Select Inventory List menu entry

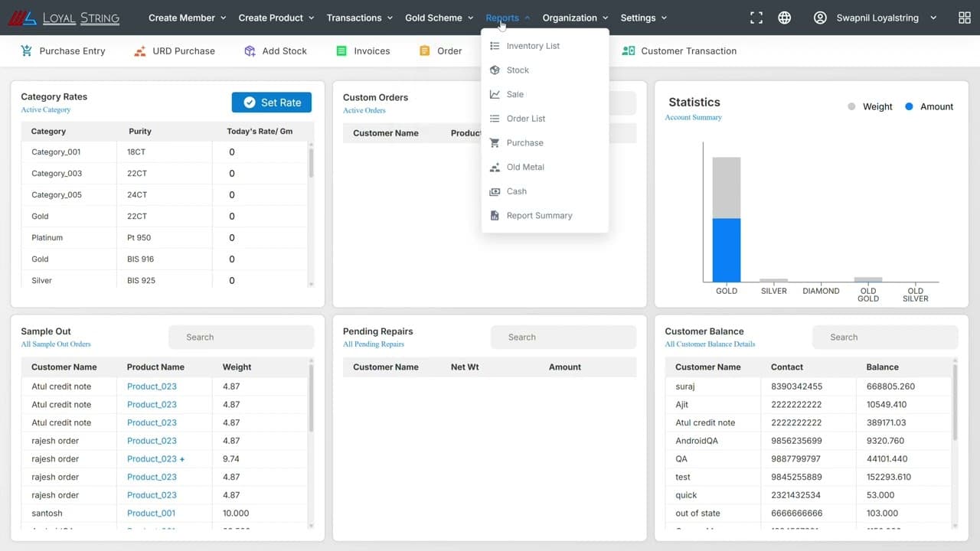click(532, 46)
